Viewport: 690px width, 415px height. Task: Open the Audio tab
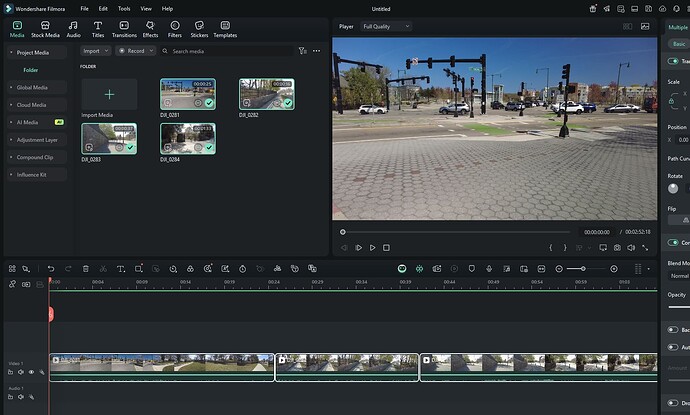pos(73,29)
